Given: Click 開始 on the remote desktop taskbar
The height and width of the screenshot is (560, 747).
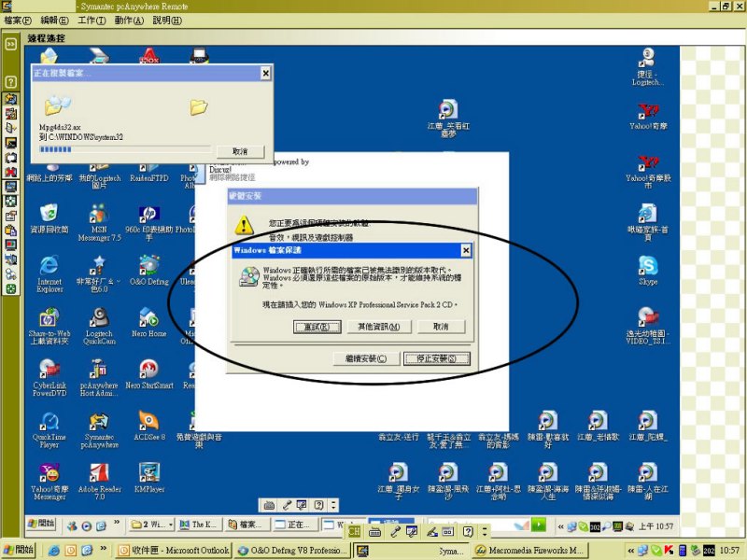Looking at the screenshot, I should pyautogui.click(x=41, y=525).
